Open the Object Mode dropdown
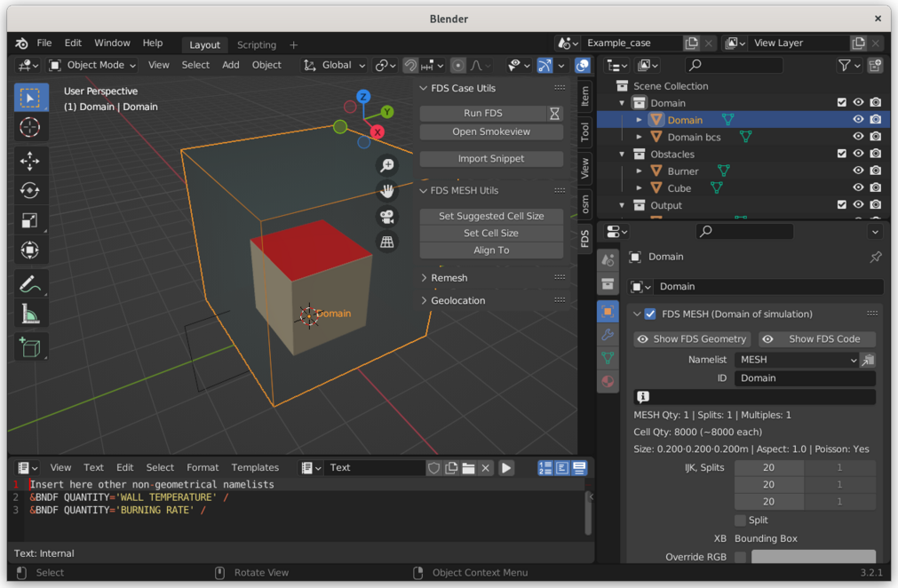 tap(92, 65)
